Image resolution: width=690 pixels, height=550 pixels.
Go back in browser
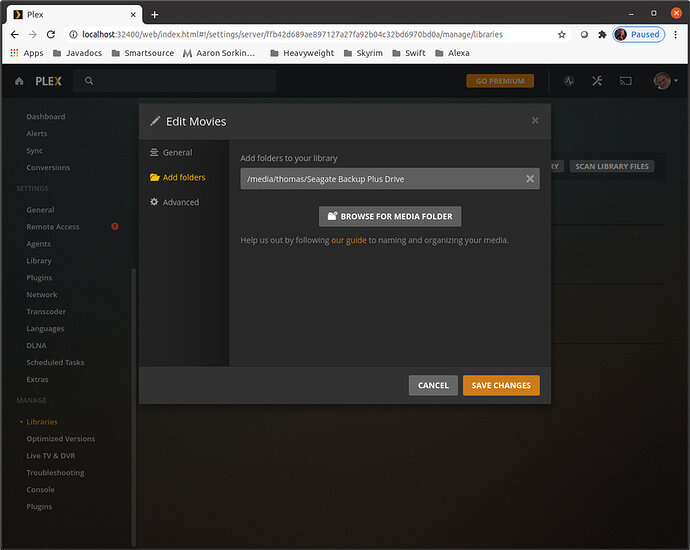tap(15, 34)
